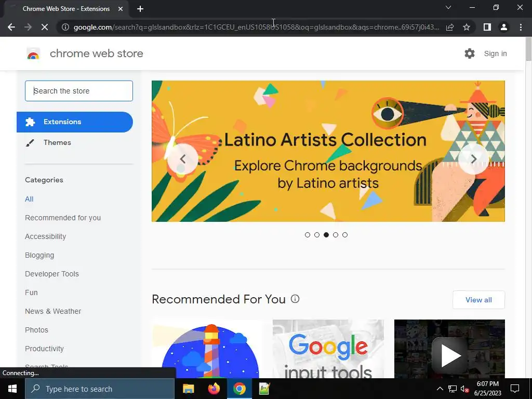The width and height of the screenshot is (532, 399).
Task: Jump to the fourth carousel slide dot
Action: coord(336,235)
